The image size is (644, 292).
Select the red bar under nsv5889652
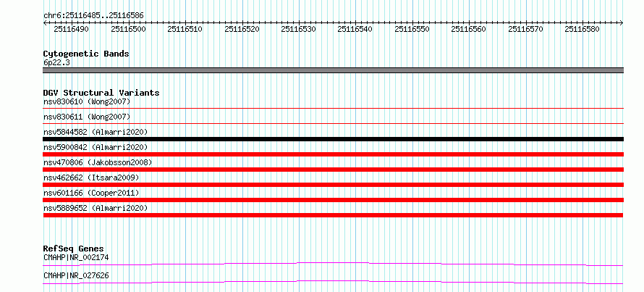333,215
